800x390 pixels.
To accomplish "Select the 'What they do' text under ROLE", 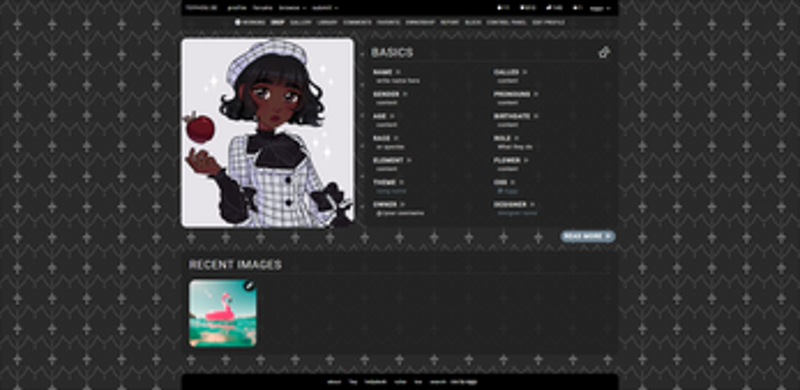I will (515, 147).
